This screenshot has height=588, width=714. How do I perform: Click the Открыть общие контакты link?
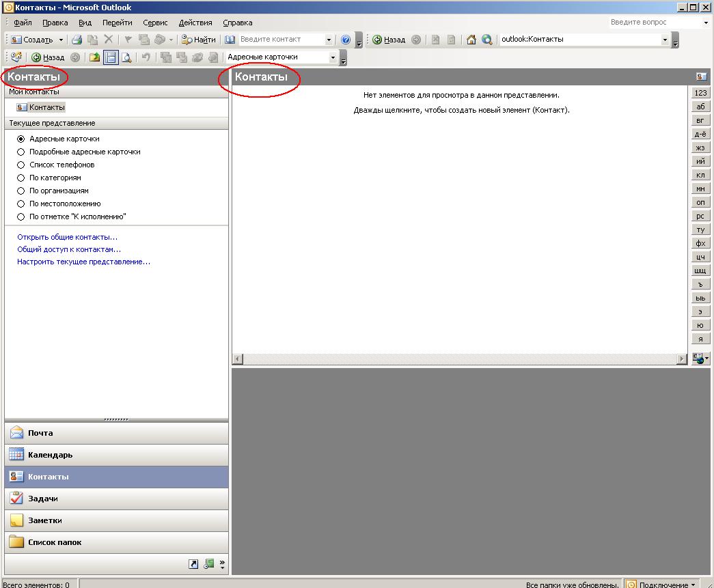[68, 237]
